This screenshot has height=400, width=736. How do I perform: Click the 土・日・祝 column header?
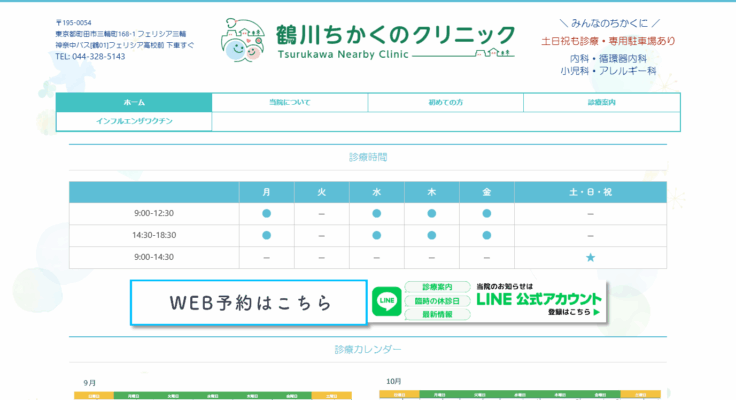[590, 192]
